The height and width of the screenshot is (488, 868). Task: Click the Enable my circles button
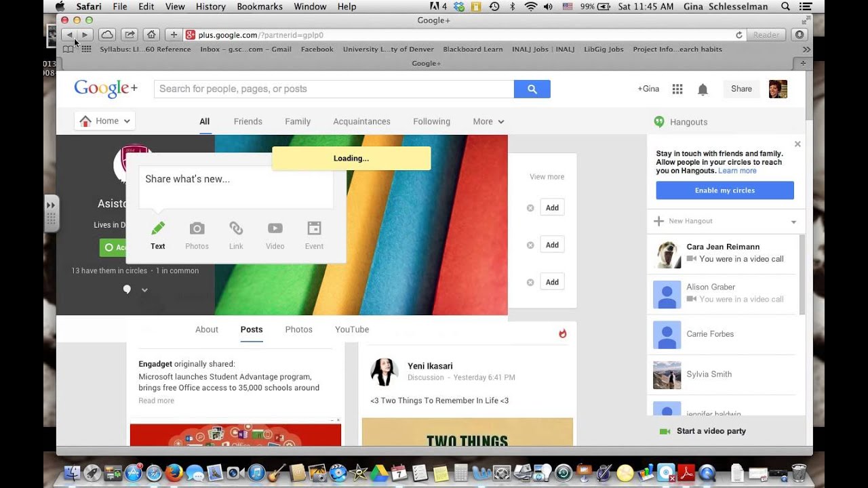click(x=725, y=190)
